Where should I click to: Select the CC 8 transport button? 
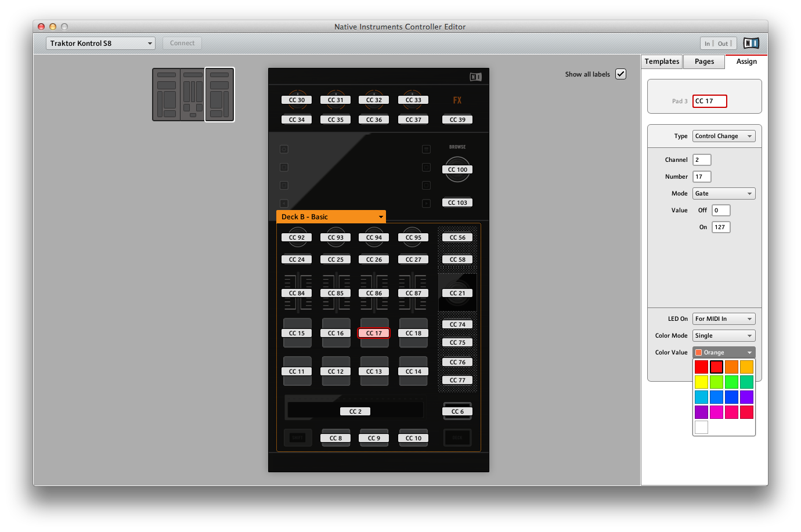[335, 438]
